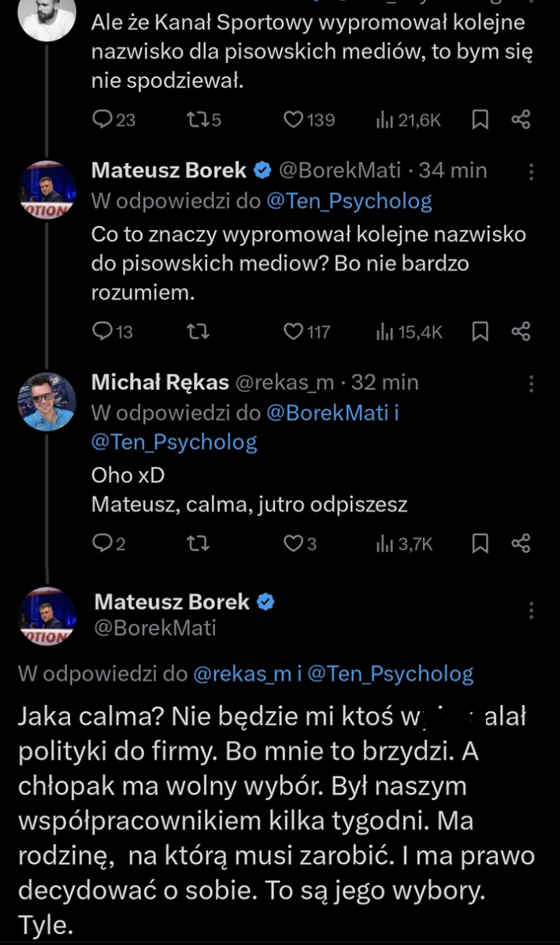Select the verified badge next to Mateusz Borek
This screenshot has height=945, width=560.
point(261,170)
